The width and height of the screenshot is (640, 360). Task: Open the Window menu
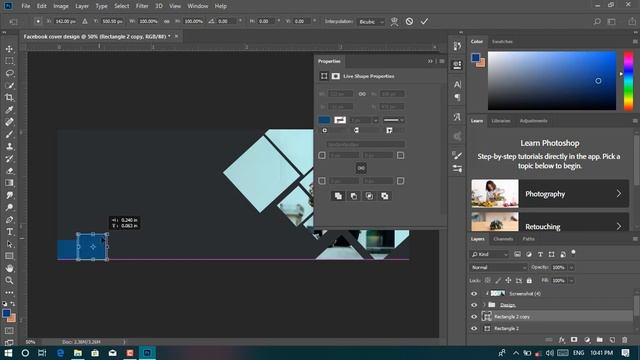pos(198,6)
